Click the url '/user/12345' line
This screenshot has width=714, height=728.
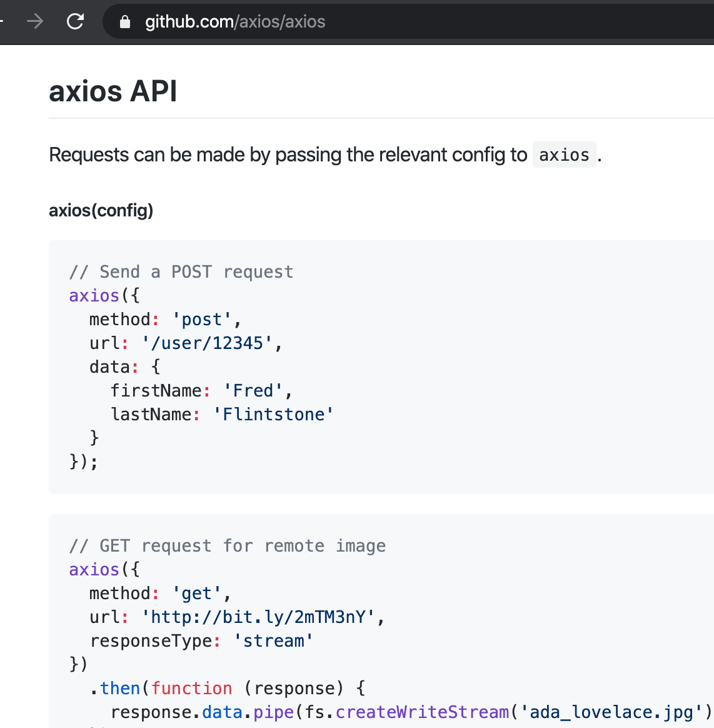click(186, 343)
